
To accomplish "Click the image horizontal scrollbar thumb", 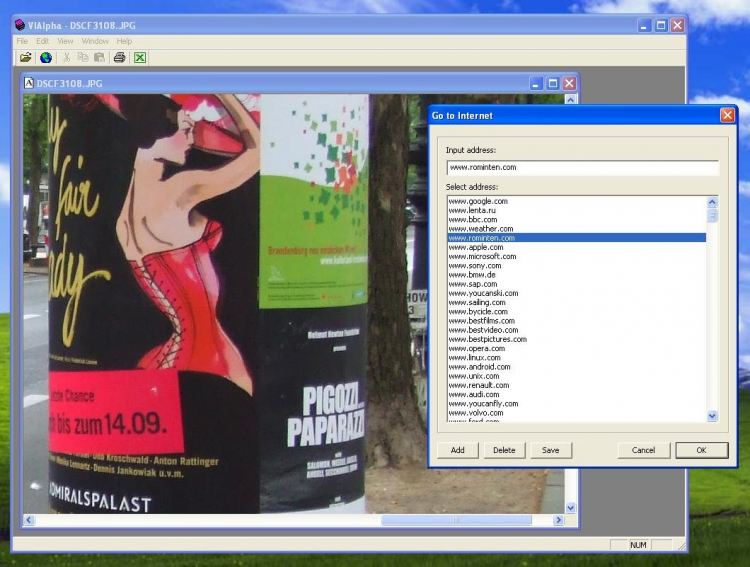I will click(x=456, y=521).
